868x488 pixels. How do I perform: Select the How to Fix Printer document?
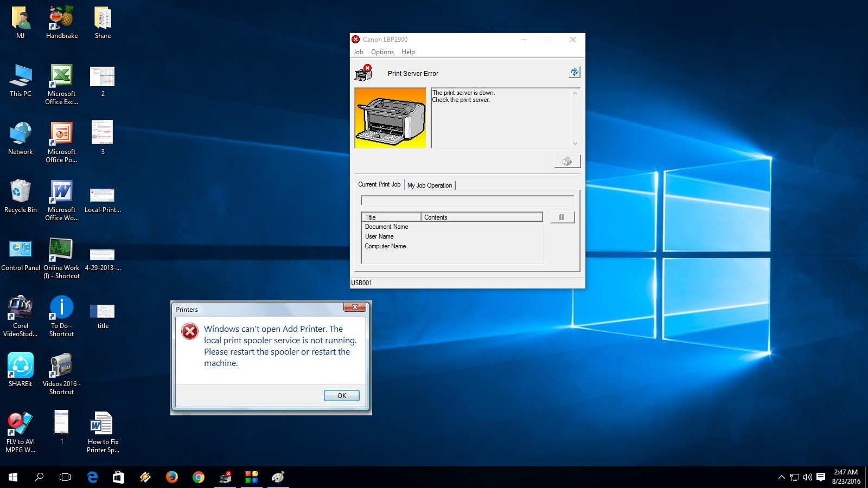103,433
